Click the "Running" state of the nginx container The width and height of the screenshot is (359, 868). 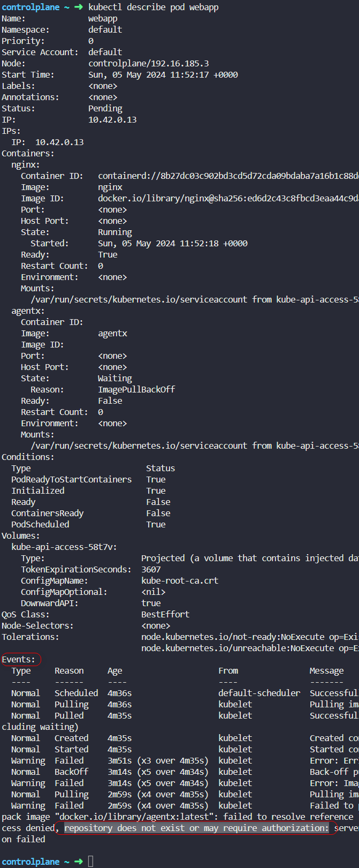[x=115, y=232]
